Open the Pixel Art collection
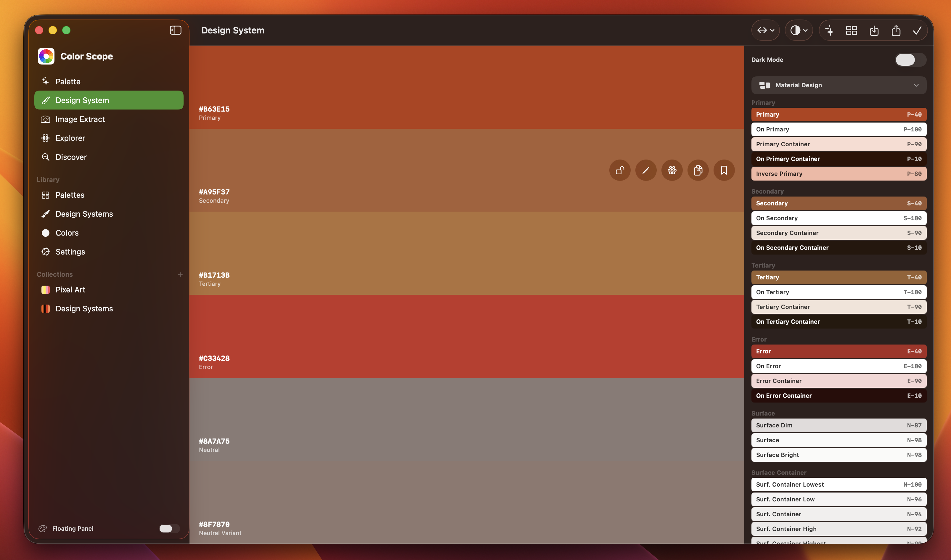This screenshot has width=951, height=560. [70, 289]
